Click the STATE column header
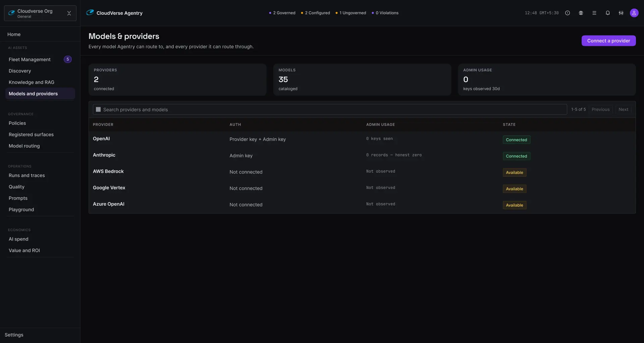 (x=509, y=125)
